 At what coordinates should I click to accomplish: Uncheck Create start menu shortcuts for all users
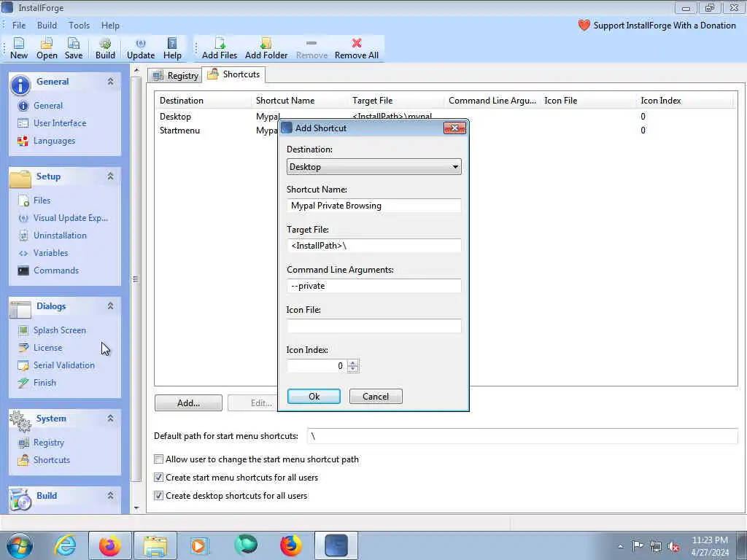coord(158,478)
